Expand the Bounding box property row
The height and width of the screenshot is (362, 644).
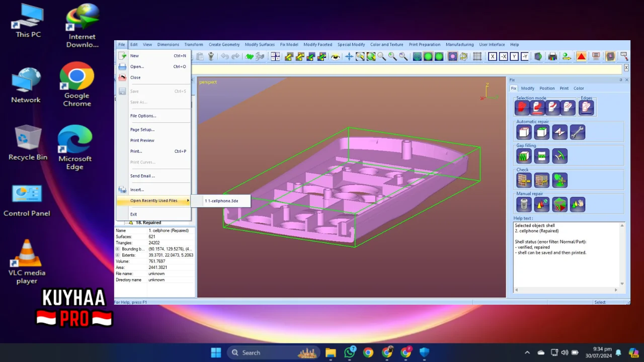click(118, 249)
